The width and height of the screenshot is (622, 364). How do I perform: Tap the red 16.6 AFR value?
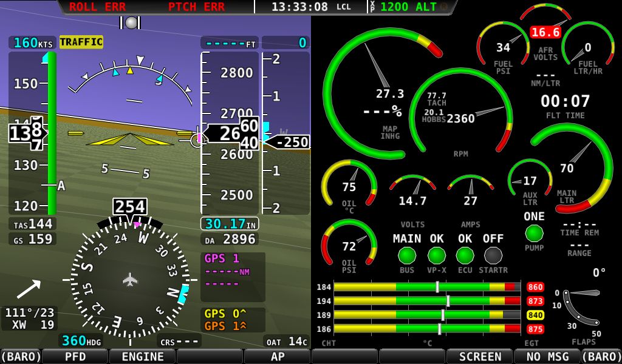click(x=545, y=32)
